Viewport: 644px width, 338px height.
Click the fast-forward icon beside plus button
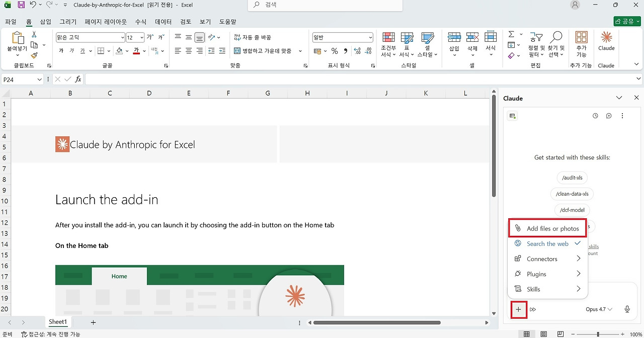(x=533, y=309)
